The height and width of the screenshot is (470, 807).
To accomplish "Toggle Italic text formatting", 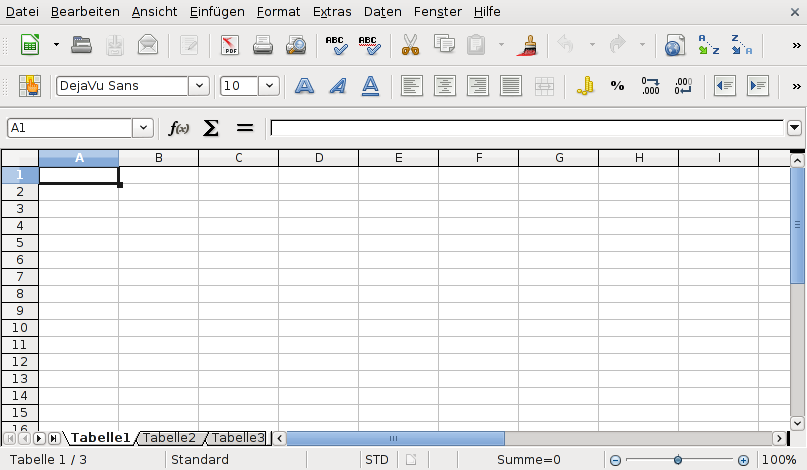I will (337, 86).
